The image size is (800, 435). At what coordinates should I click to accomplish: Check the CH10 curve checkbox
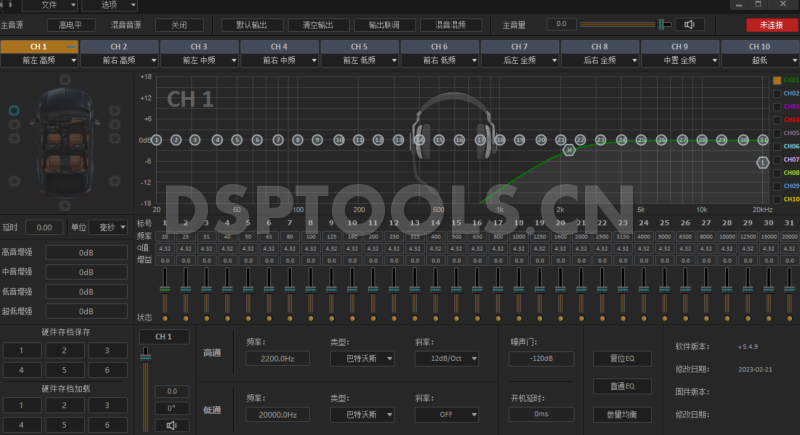777,199
